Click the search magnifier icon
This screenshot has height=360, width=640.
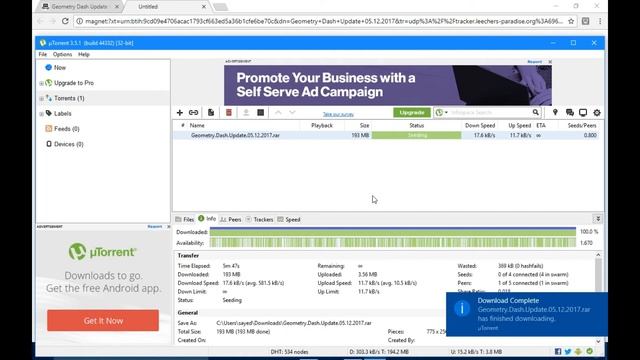point(536,112)
